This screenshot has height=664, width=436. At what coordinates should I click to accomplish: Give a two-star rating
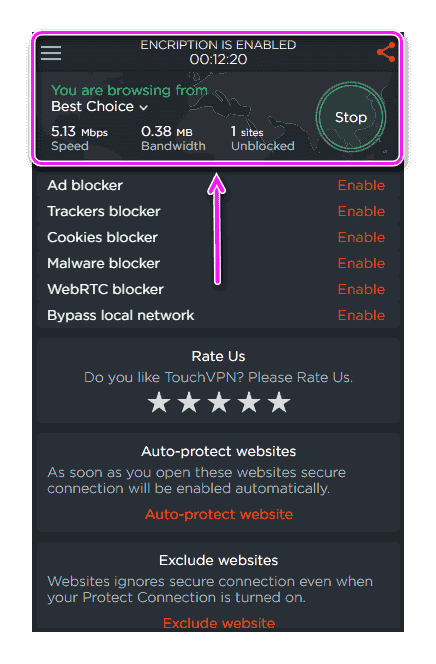189,402
